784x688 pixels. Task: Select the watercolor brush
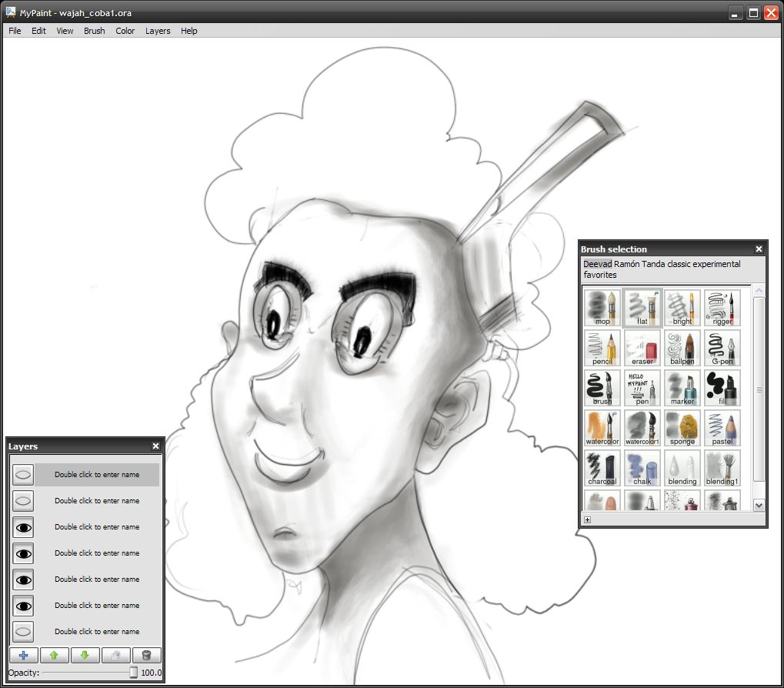(601, 427)
